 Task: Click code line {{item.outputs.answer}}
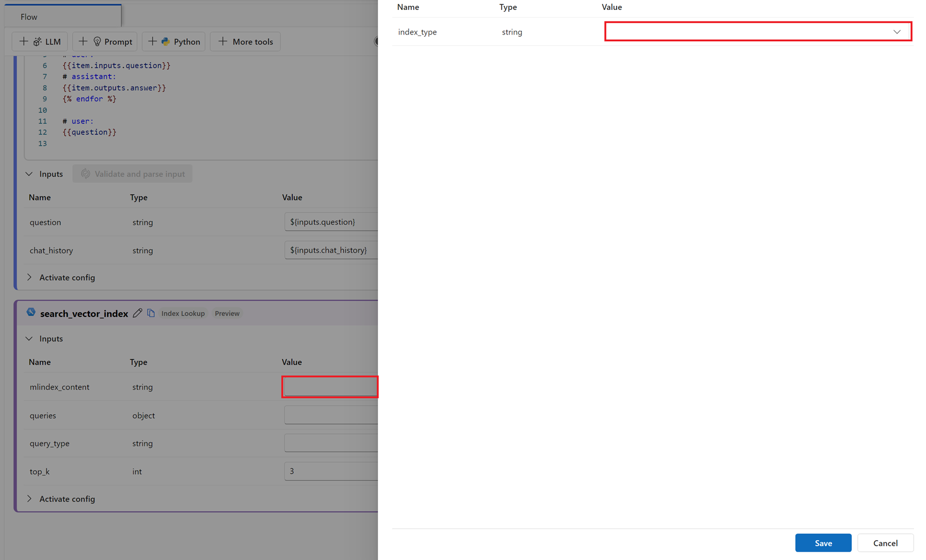[x=114, y=88]
